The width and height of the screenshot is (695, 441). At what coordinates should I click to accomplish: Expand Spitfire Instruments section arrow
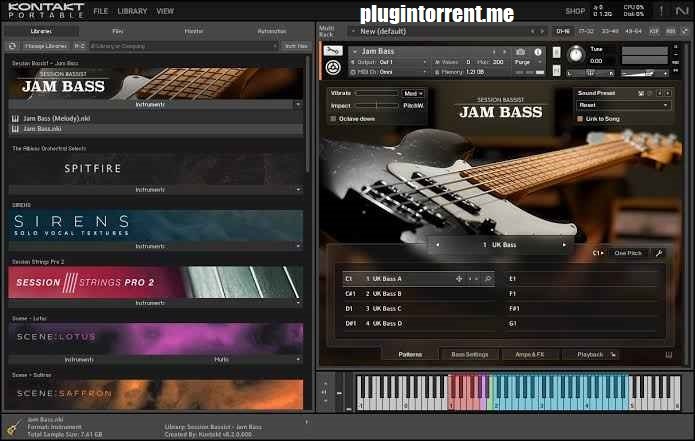tap(297, 190)
